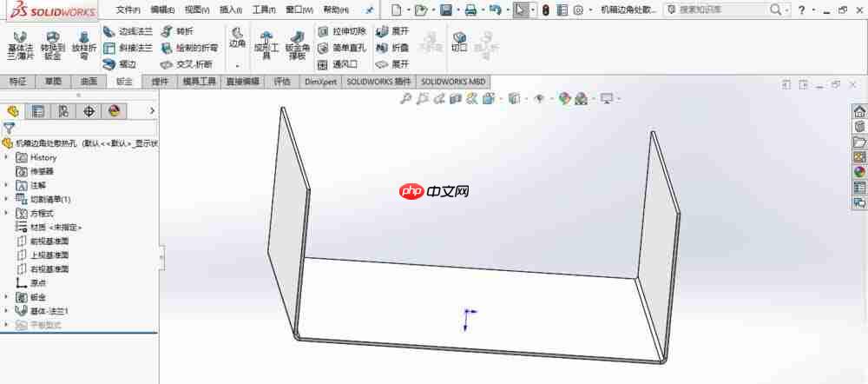Expand the History tree node

6,157
